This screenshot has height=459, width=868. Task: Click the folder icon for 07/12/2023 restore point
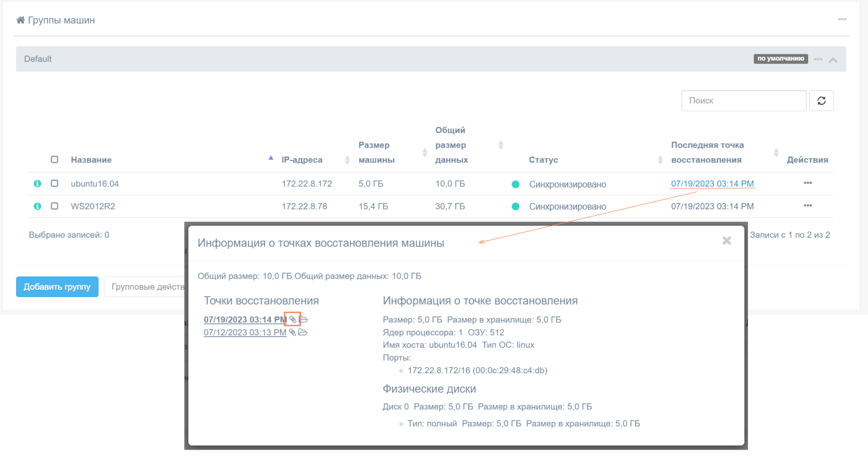point(303,332)
